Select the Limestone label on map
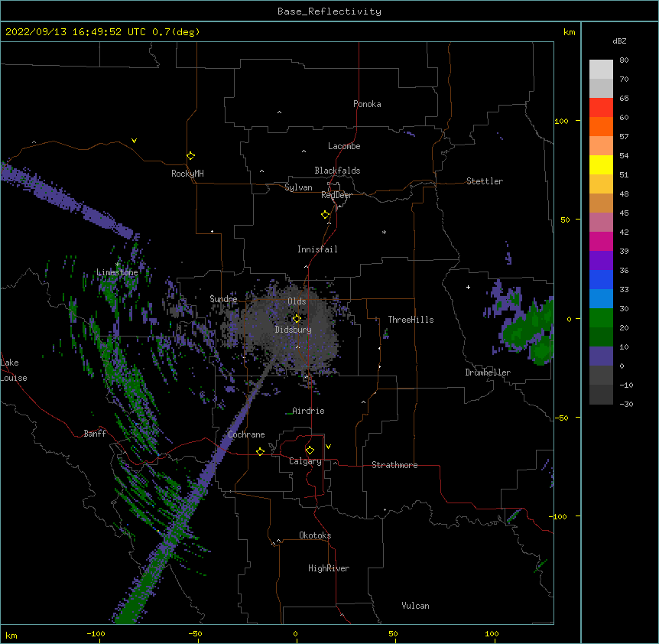The image size is (659, 644). [x=117, y=272]
